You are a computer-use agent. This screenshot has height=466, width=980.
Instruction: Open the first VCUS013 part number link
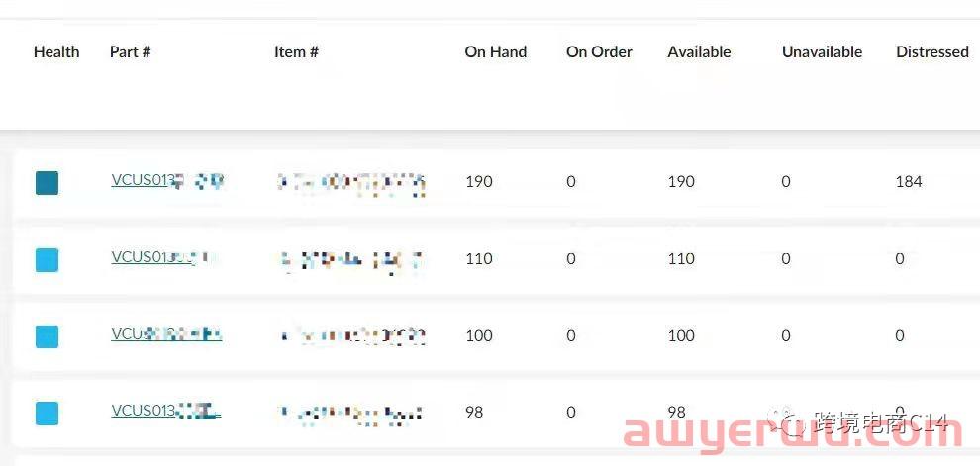tap(167, 180)
